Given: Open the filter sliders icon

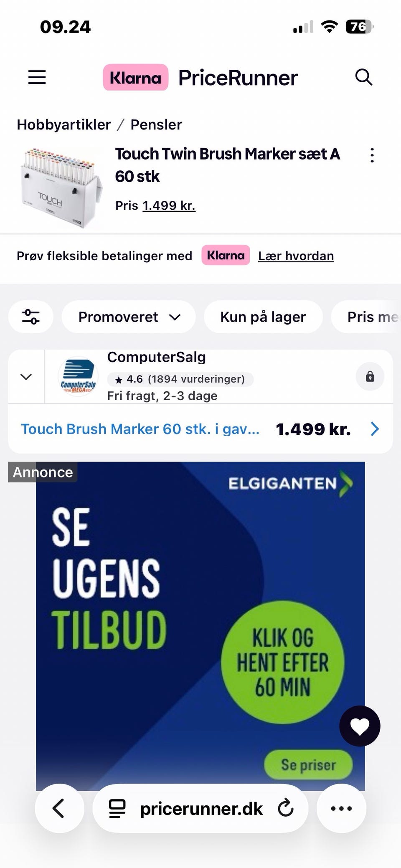Looking at the screenshot, I should tap(31, 317).
